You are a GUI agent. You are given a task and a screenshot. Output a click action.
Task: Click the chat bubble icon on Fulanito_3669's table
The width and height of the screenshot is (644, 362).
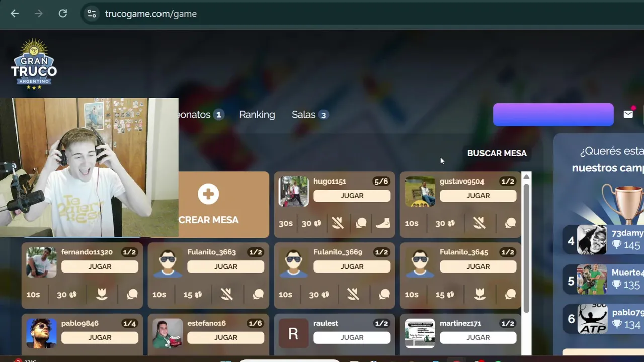(x=384, y=294)
